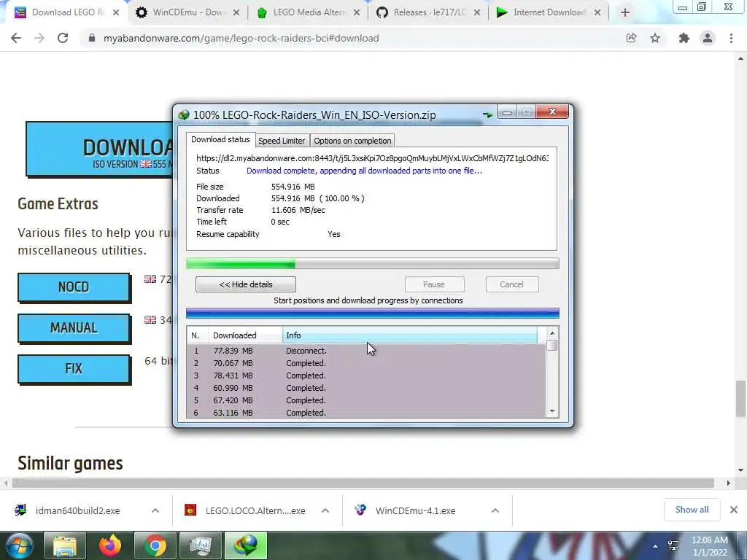Expand options for LEGO.LOCO.Altern exe download
This screenshot has height=560, width=747.
pos(325,510)
